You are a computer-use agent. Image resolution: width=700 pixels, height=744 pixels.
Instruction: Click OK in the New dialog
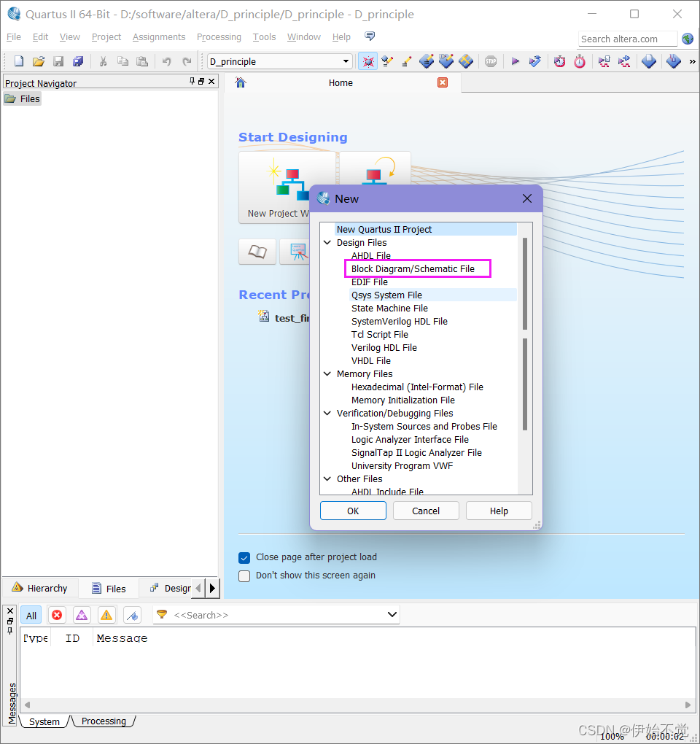coord(353,511)
